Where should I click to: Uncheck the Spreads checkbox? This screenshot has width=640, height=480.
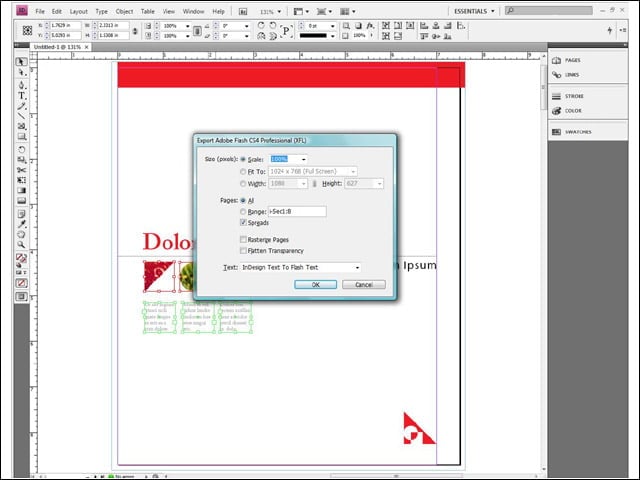(x=243, y=222)
